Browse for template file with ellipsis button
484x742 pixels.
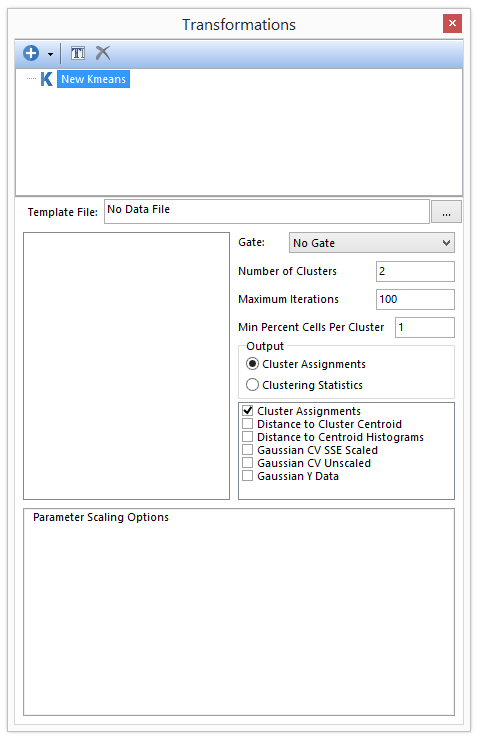point(446,211)
